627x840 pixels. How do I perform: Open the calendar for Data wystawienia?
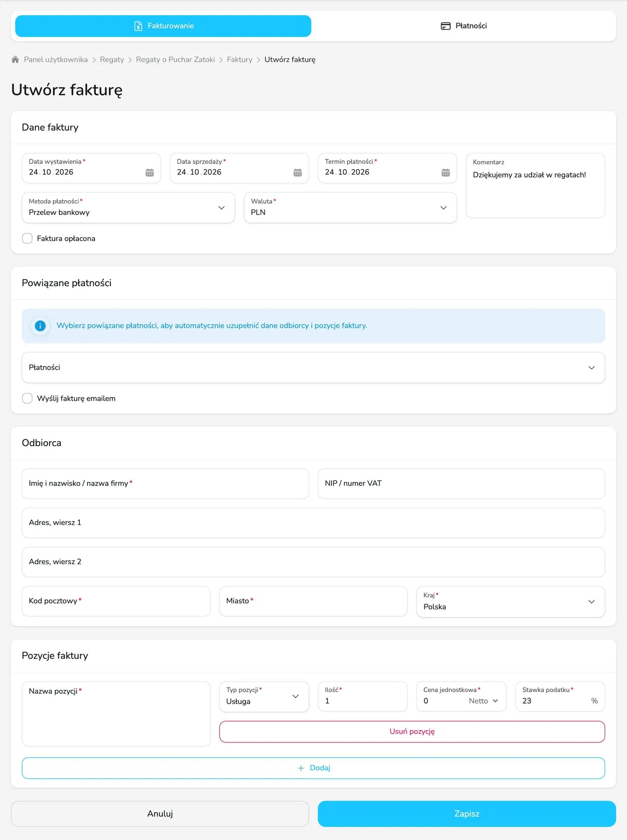pyautogui.click(x=150, y=172)
